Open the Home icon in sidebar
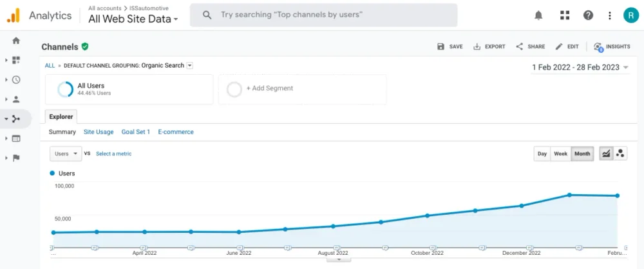644x269 pixels. coord(16,41)
